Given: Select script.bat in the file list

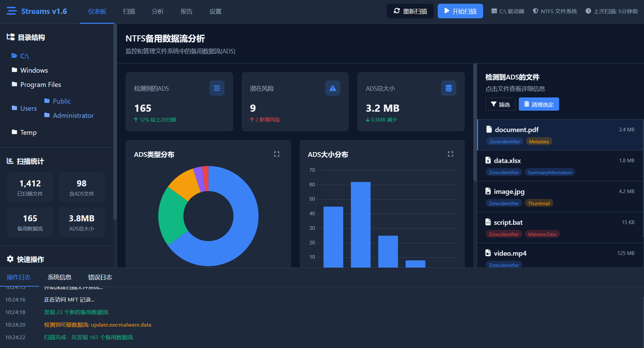Looking at the screenshot, I should pos(560,227).
